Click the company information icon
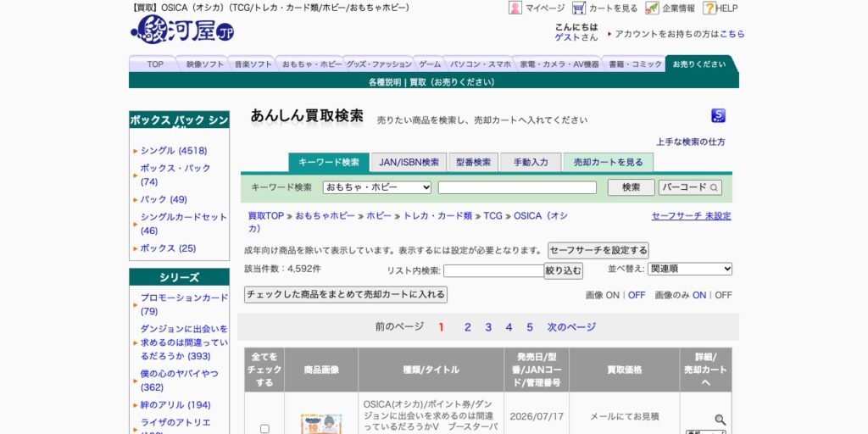Screen dimensions: 868x434 [x=652, y=8]
